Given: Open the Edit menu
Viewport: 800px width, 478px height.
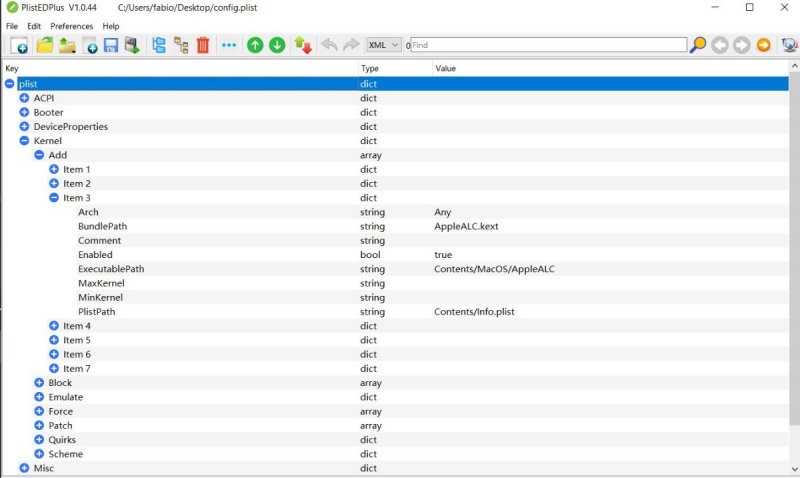Looking at the screenshot, I should [34, 26].
